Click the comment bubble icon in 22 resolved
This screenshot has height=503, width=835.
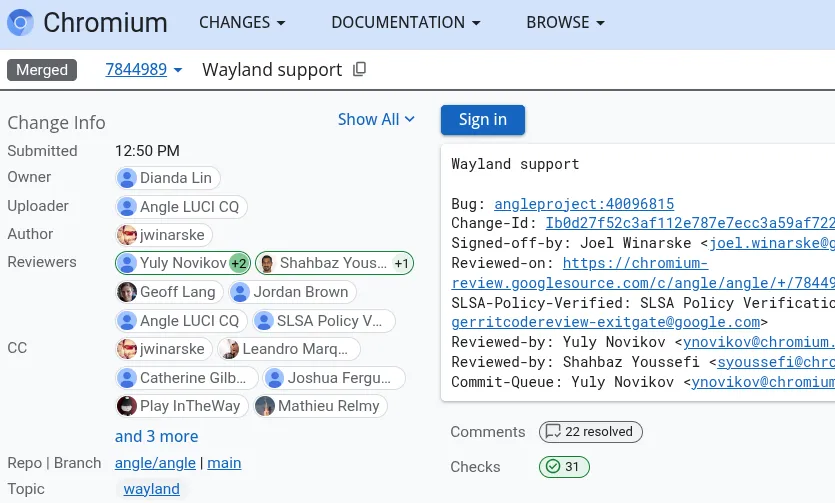point(553,432)
